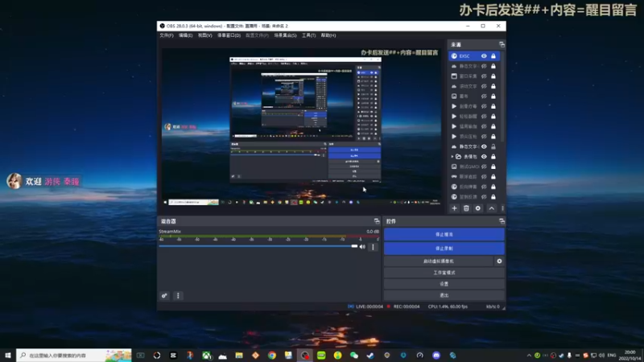Click the LIVE: 00:00:04 status text

[369, 306]
